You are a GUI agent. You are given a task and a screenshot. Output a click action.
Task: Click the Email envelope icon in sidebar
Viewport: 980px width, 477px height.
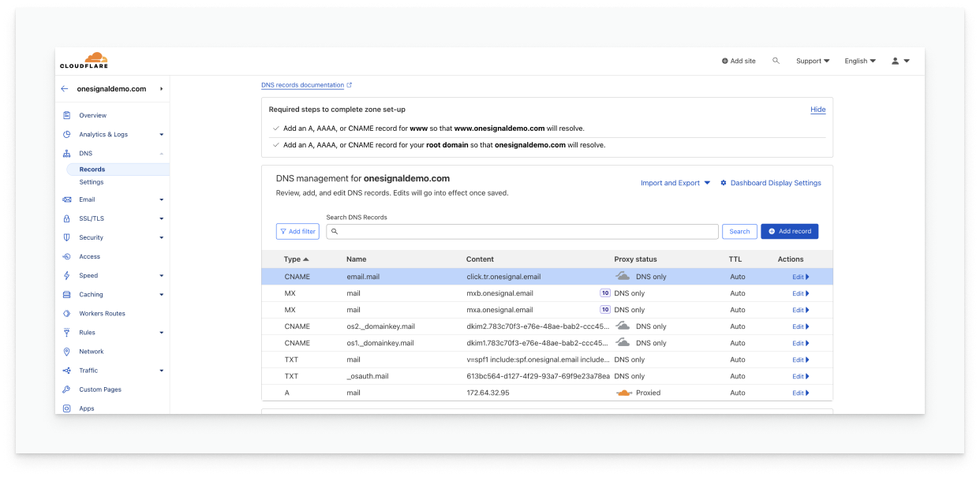[x=67, y=199]
